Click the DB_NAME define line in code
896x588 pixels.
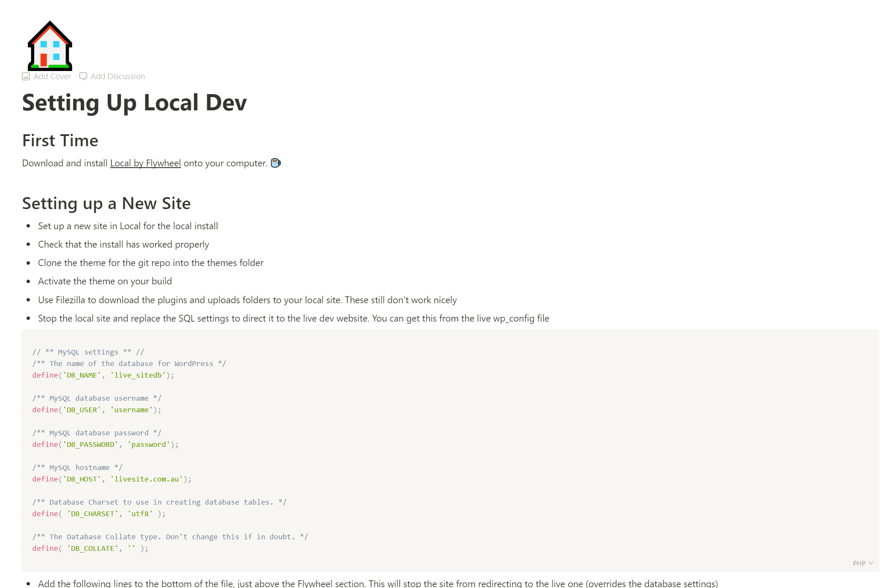(x=103, y=375)
